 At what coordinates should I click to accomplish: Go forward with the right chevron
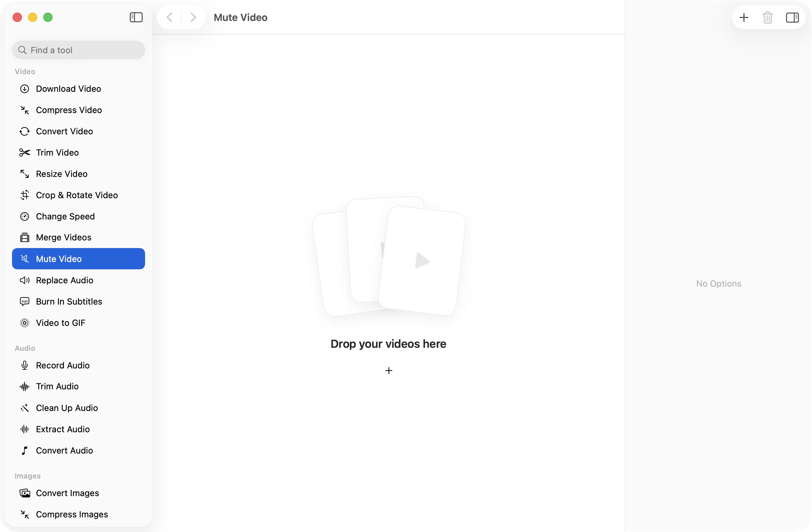(193, 17)
